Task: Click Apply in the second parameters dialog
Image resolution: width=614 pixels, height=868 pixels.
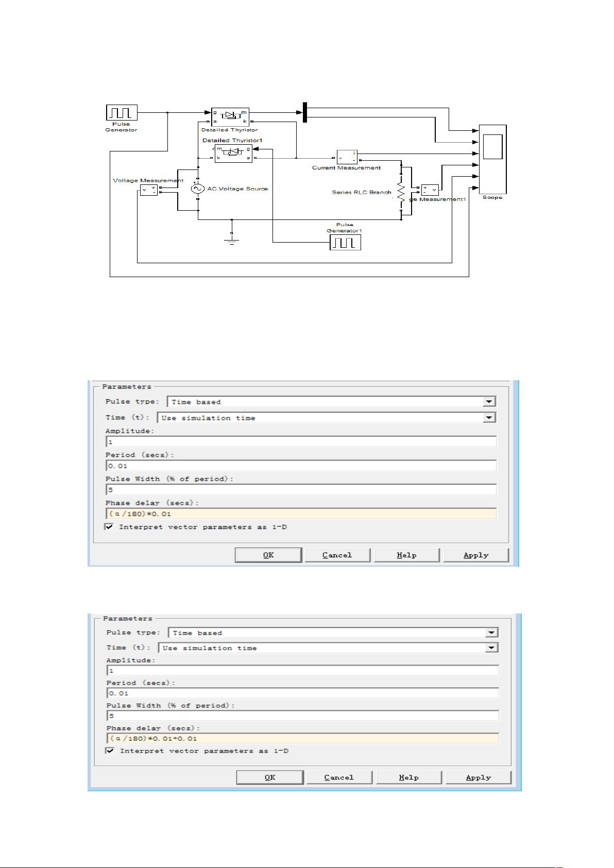Action: pyautogui.click(x=478, y=777)
